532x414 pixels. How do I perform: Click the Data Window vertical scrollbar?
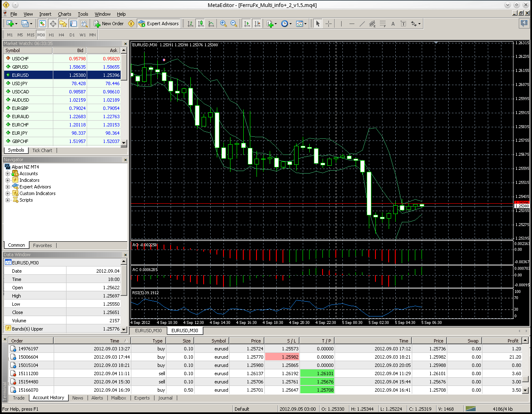(x=124, y=295)
